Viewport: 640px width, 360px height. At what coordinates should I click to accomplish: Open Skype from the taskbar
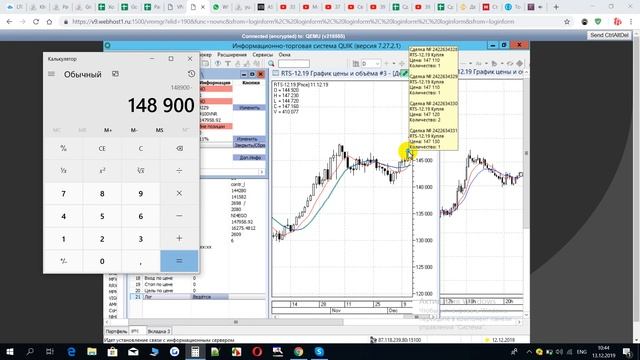pos(319,351)
